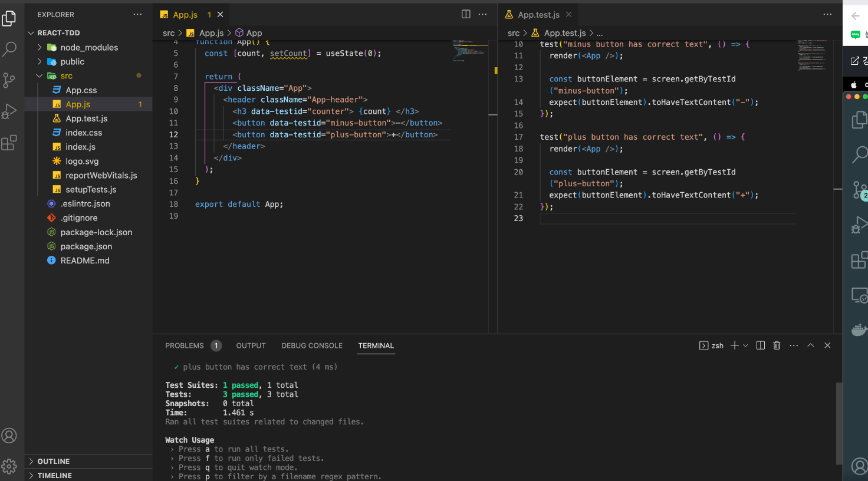Open index.js in the file tree

click(88, 147)
